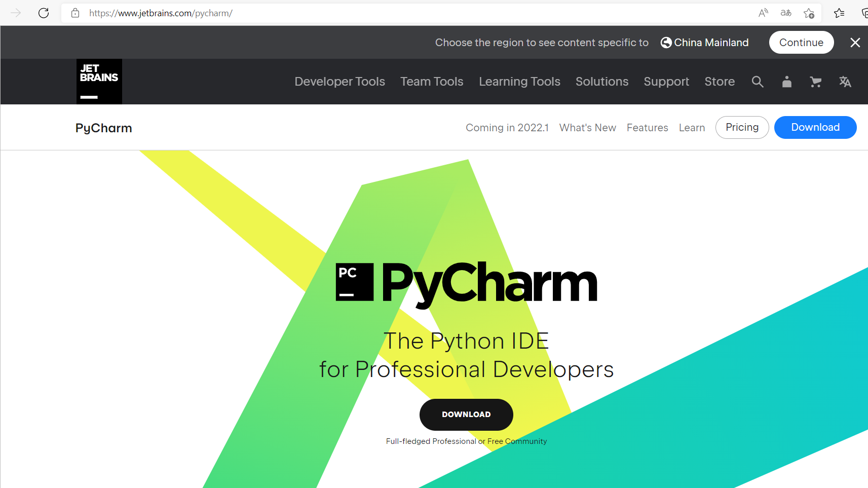This screenshot has height=488, width=868.
Task: Click the blue Download button
Action: [815, 127]
